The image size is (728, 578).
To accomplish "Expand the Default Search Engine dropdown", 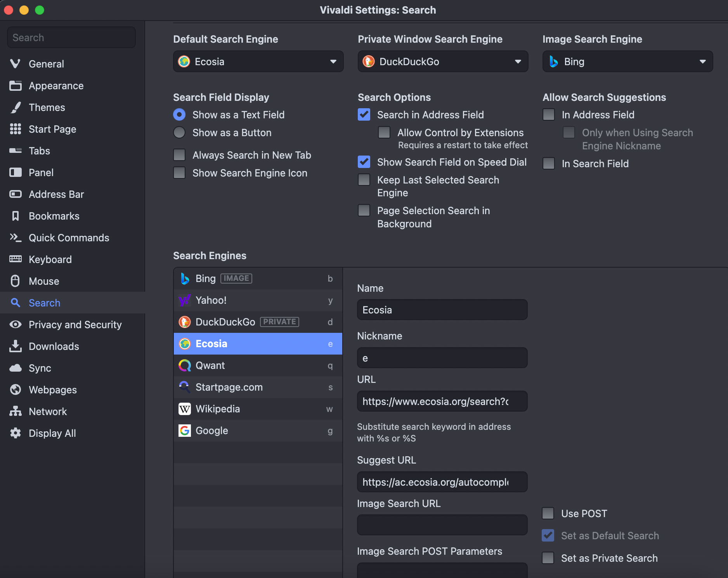I will [258, 62].
